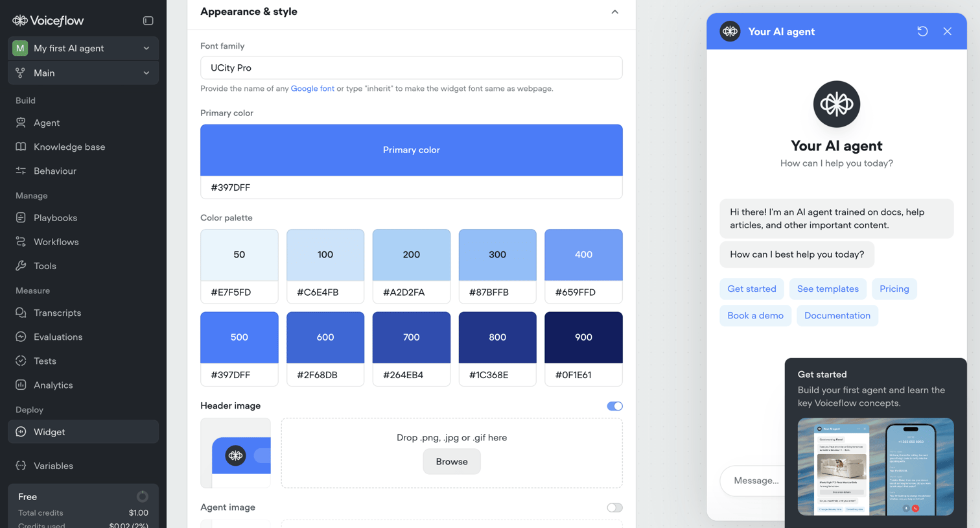The height and width of the screenshot is (528, 980).
Task: Click the Workflows icon
Action: [21, 242]
